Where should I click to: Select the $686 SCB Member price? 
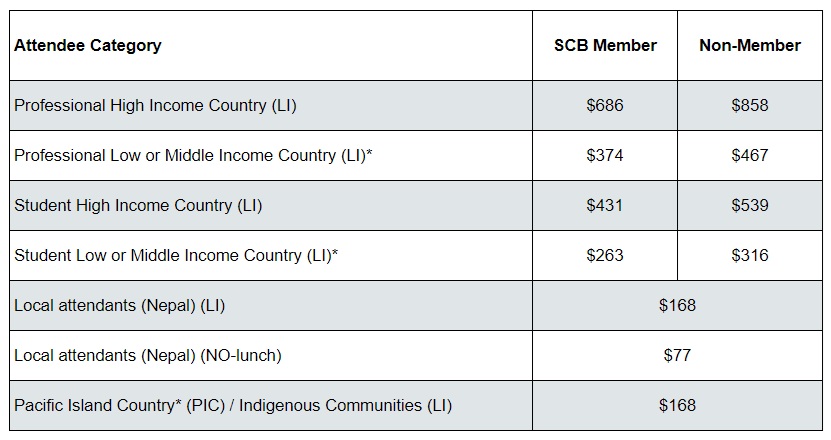point(605,106)
